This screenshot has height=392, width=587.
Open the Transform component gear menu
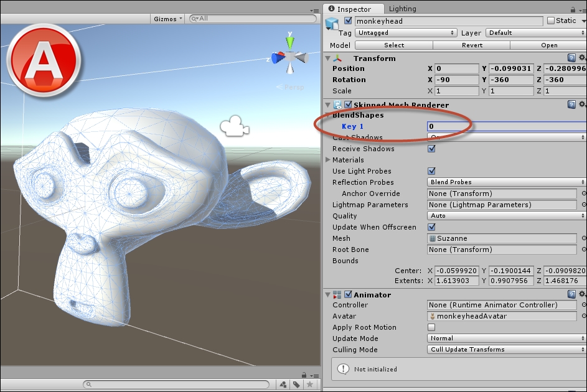(581, 57)
